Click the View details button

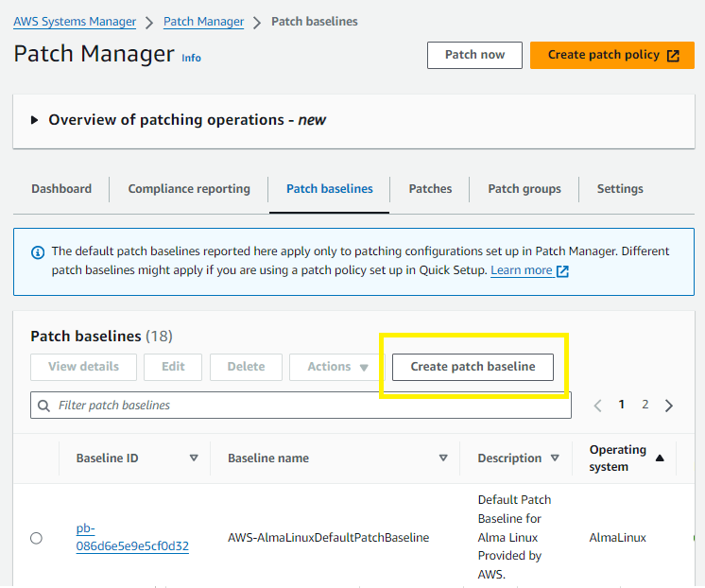pos(83,367)
